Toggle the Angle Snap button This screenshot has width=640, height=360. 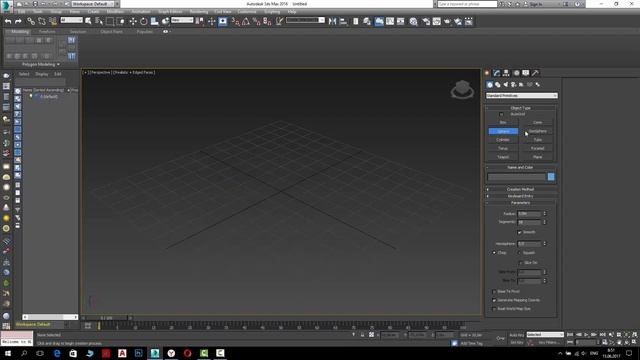point(246,21)
